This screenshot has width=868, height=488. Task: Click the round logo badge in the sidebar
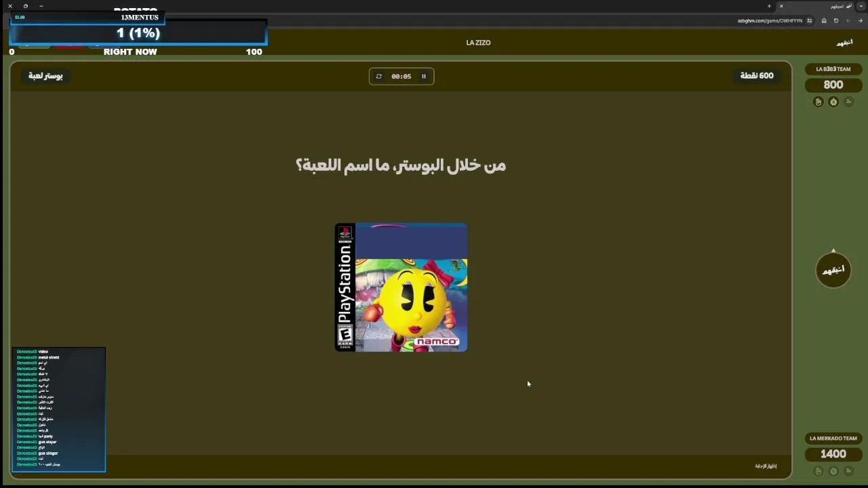833,270
